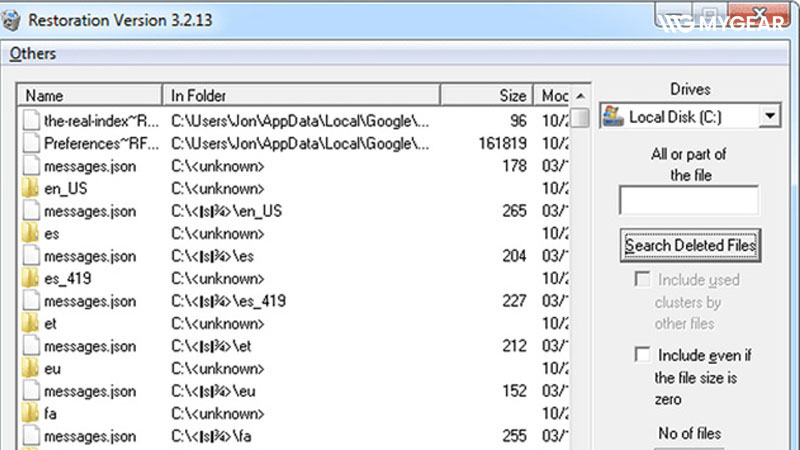Click the Local Disk drive icon
This screenshot has height=450, width=800.
click(x=613, y=117)
